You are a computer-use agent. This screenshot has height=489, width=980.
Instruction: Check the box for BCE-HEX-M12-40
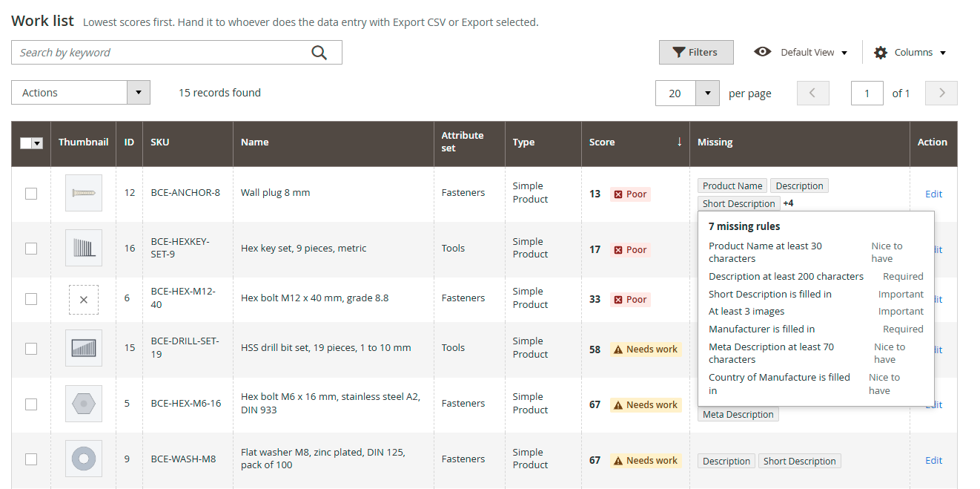coord(31,298)
